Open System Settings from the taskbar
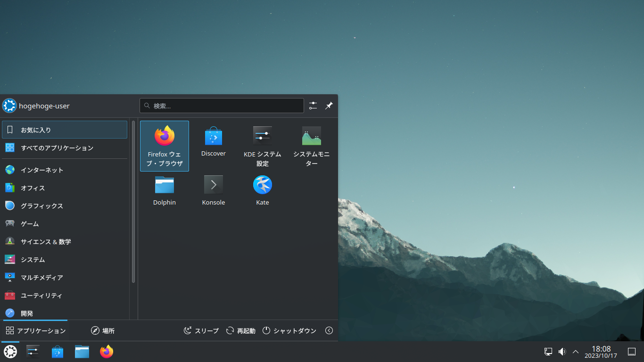Image resolution: width=644 pixels, height=362 pixels. tap(33, 352)
